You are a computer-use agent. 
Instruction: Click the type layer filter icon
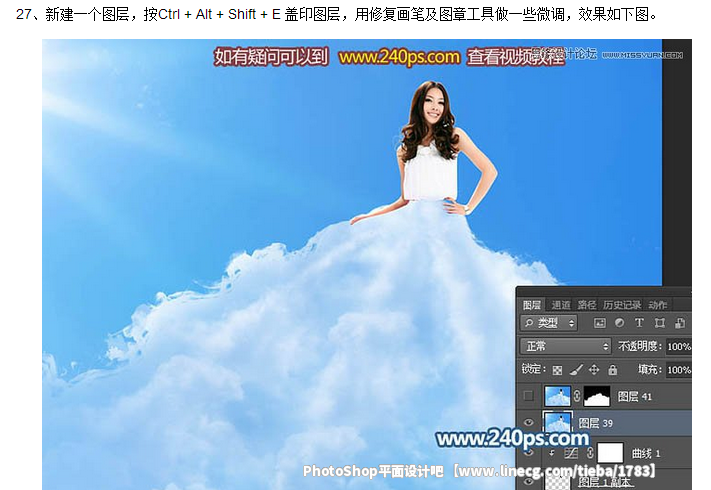pyautogui.click(x=639, y=323)
